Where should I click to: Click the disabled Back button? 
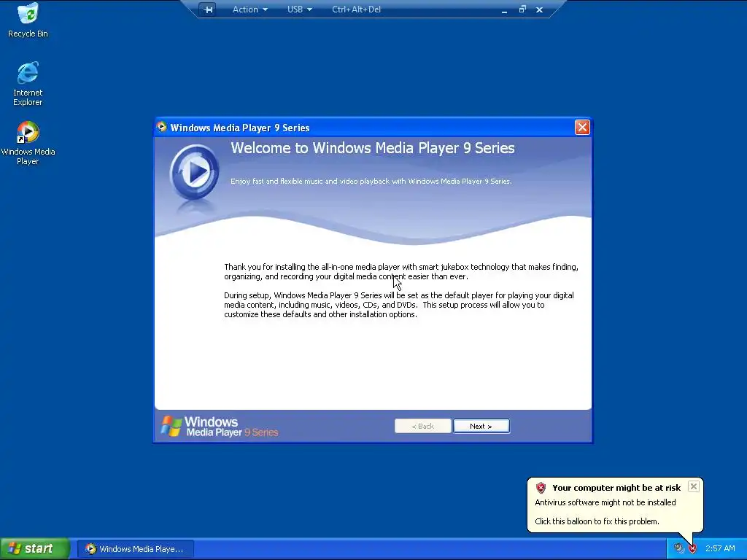422,426
